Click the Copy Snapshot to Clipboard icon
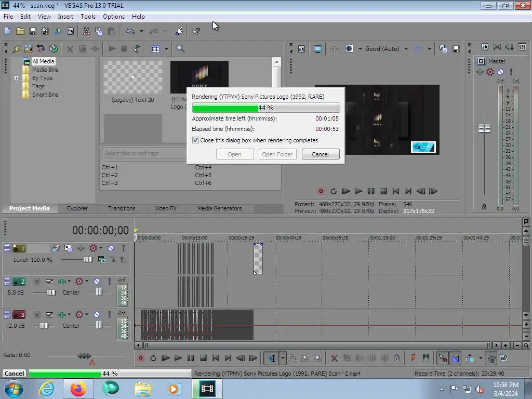The image size is (532, 399). point(443,49)
